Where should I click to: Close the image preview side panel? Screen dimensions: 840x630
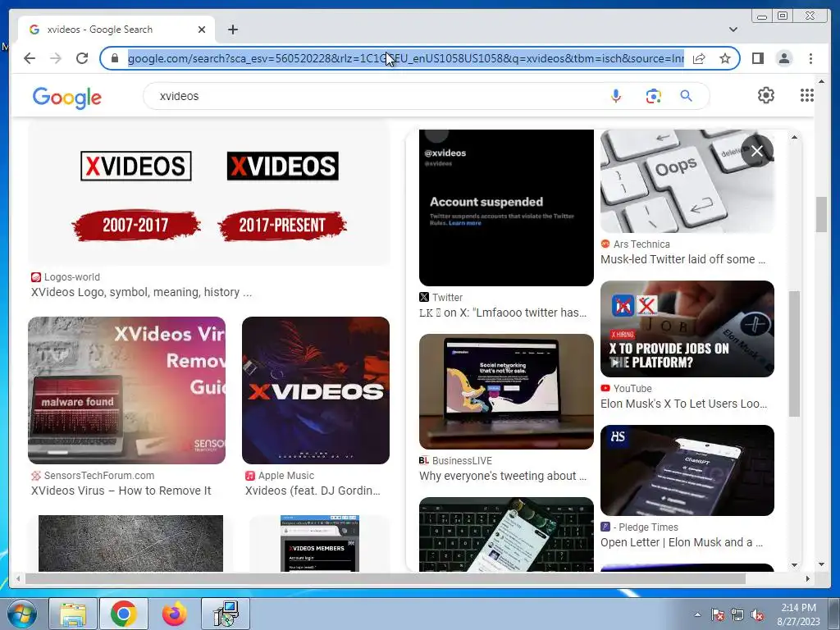pyautogui.click(x=757, y=151)
